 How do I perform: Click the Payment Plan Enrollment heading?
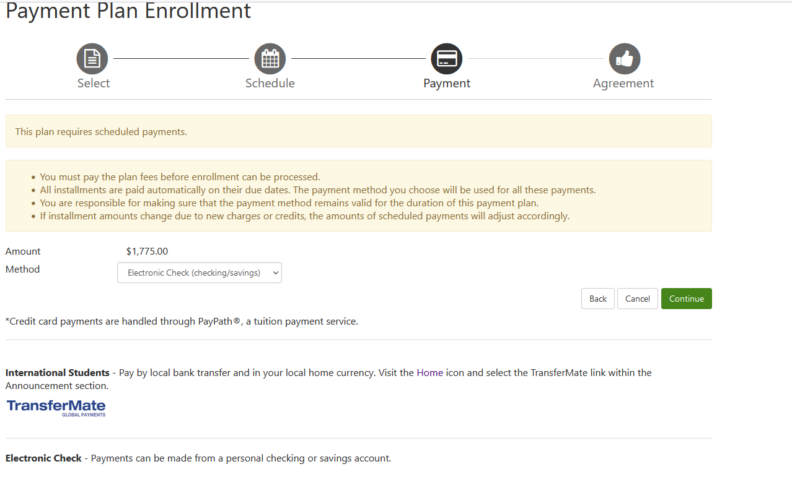tap(128, 13)
